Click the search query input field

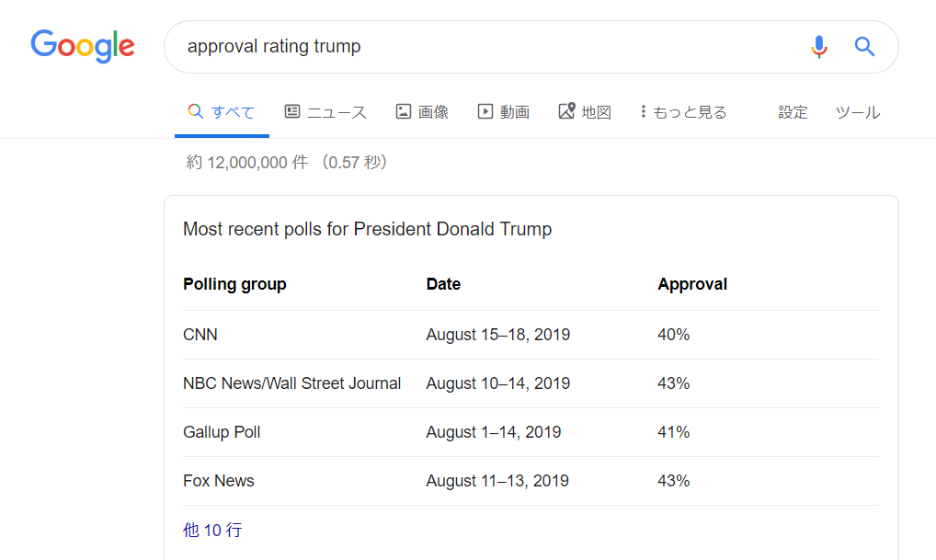tap(478, 46)
